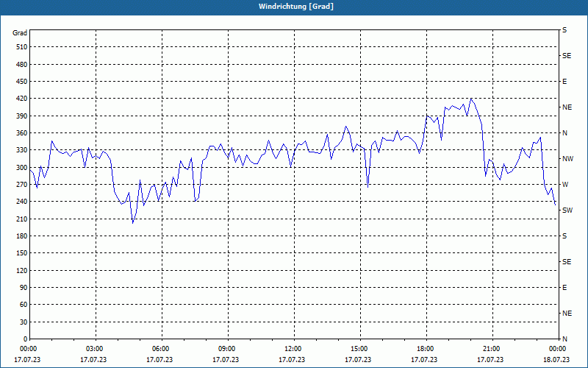This screenshot has width=588, height=368.
Task: Select the 450 y-axis label
Action: pos(22,82)
